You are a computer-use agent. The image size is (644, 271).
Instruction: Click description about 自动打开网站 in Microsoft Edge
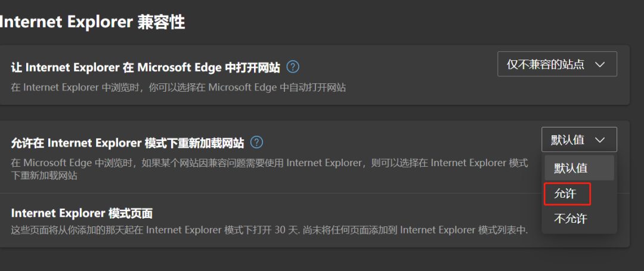point(178,88)
